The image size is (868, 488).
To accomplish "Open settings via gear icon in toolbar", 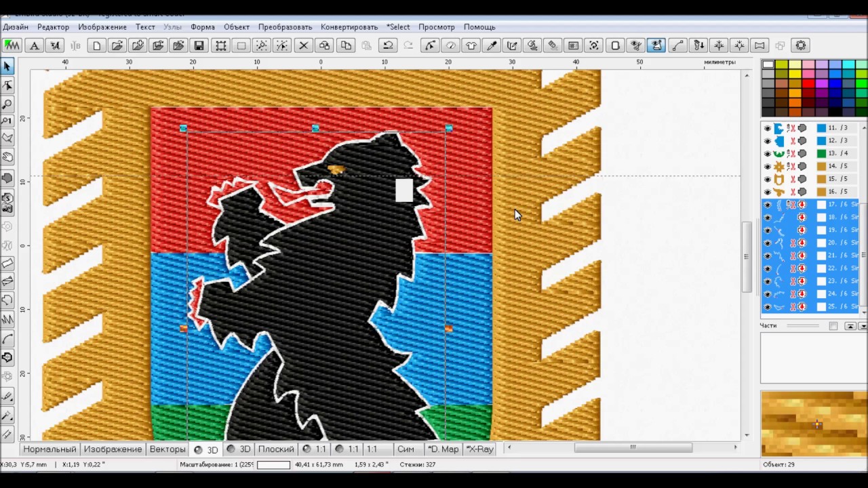I will pos(801,45).
